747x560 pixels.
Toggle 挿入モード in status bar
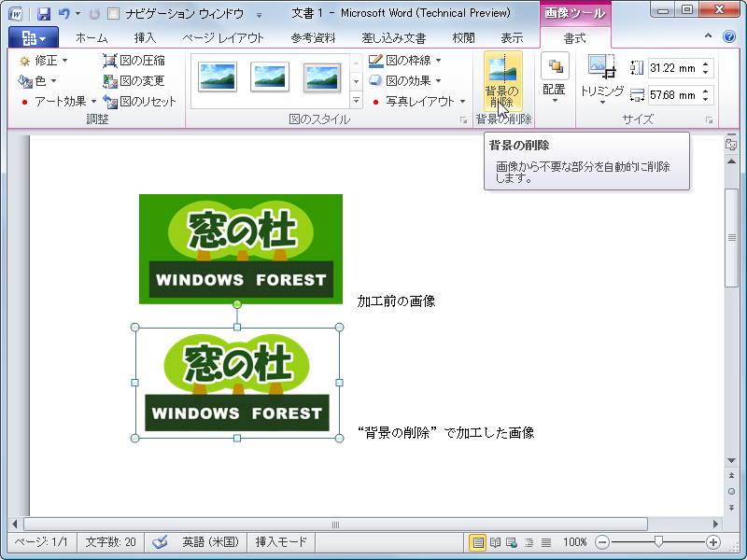point(281,542)
